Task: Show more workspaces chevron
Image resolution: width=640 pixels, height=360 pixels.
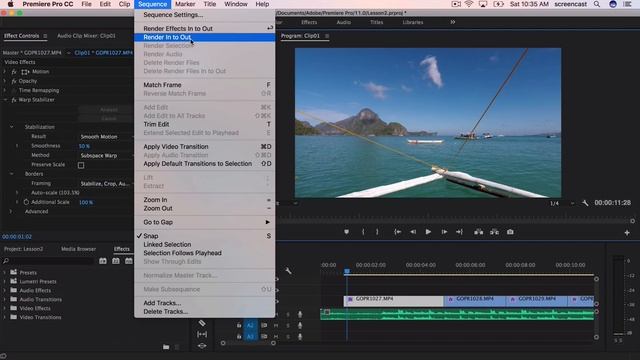Action: 453,22
